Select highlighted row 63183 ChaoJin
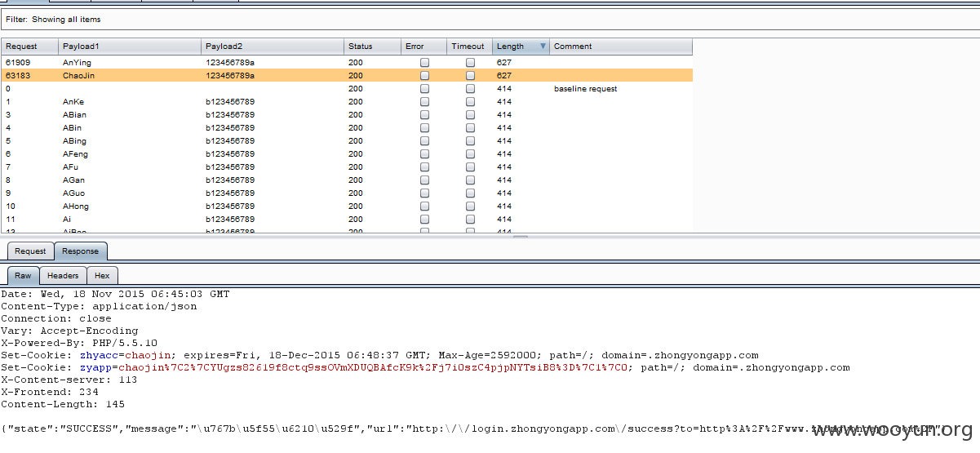 347,76
